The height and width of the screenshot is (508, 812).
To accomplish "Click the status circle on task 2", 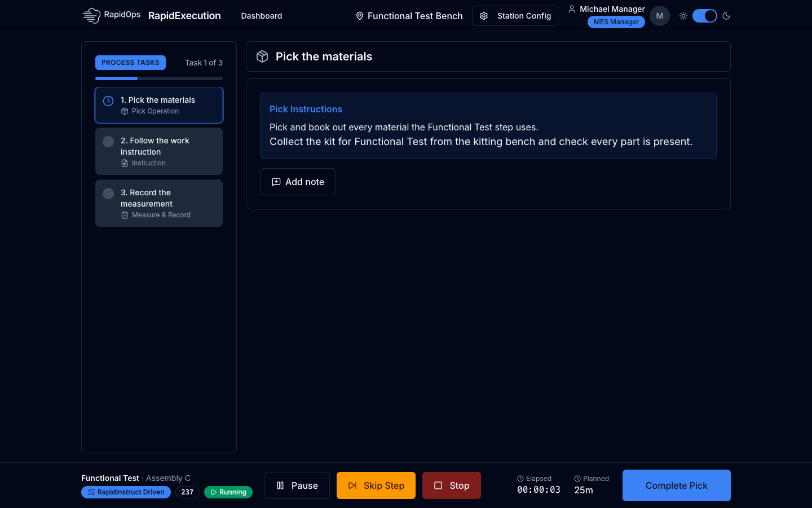I will (x=108, y=142).
